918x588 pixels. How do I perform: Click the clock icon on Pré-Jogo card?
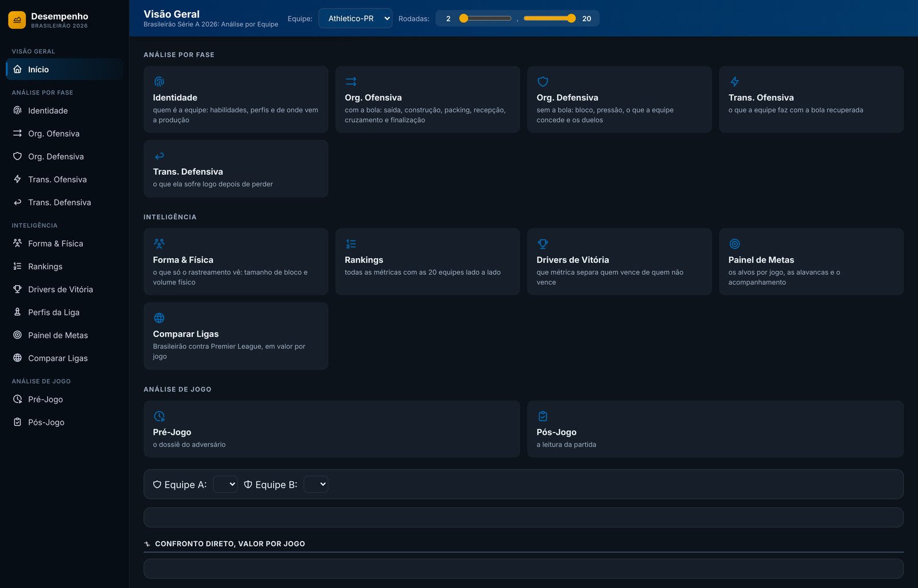(160, 416)
